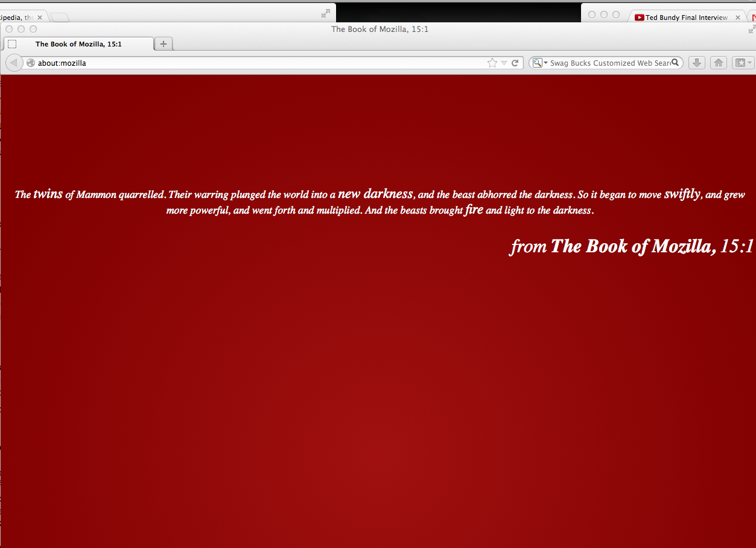Click the globe site identity icon
Screen dimensions: 756x548
pyautogui.click(x=31, y=63)
